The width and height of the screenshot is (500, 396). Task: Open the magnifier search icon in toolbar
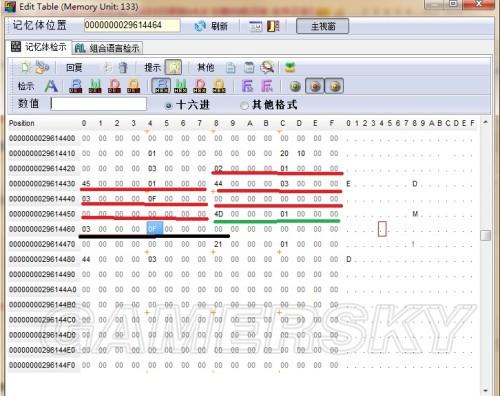(267, 67)
